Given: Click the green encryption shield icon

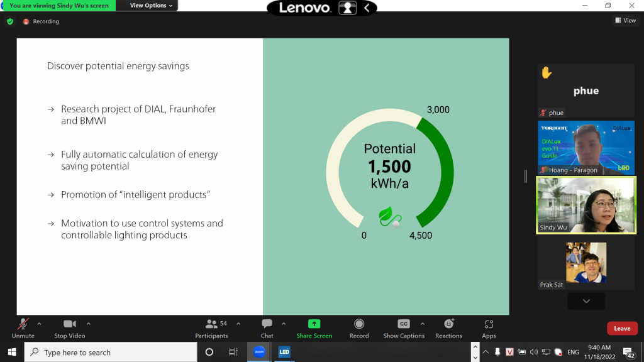Looking at the screenshot, I should point(9,21).
